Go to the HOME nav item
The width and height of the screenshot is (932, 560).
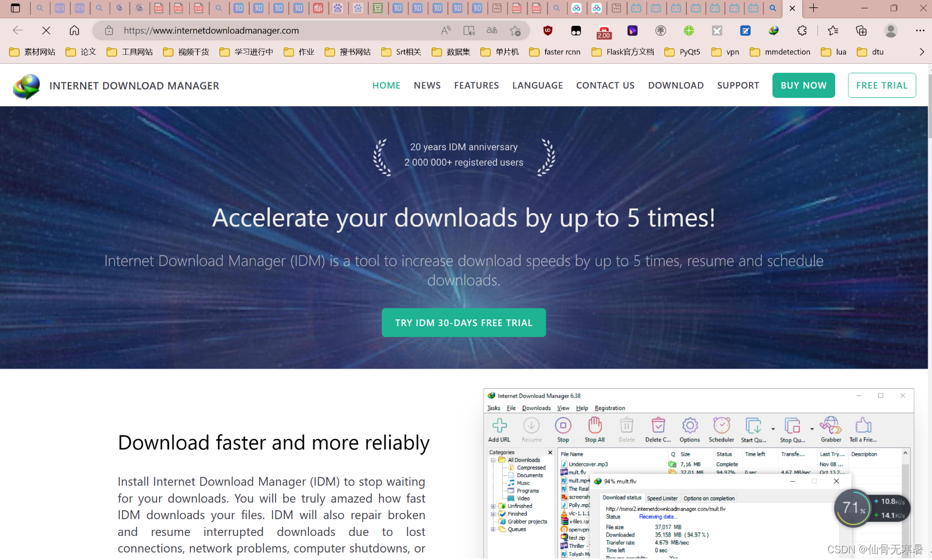[x=386, y=85]
